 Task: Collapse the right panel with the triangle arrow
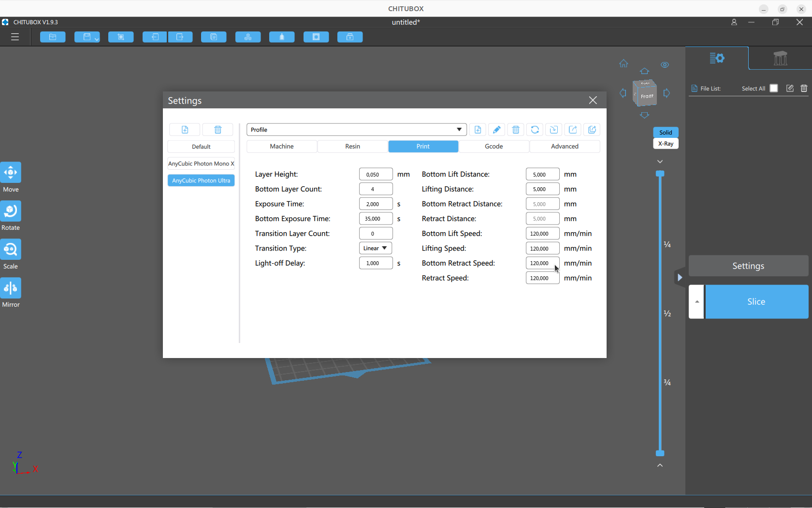680,278
